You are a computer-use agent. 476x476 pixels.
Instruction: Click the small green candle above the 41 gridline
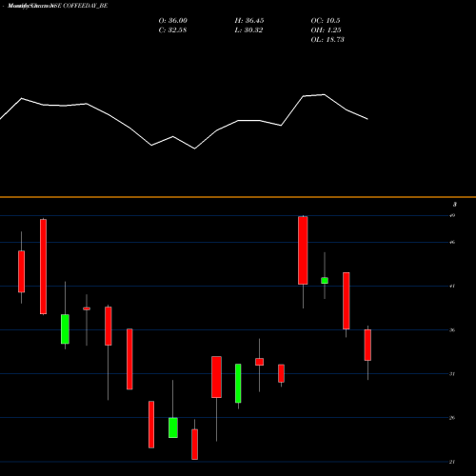pyautogui.click(x=325, y=281)
